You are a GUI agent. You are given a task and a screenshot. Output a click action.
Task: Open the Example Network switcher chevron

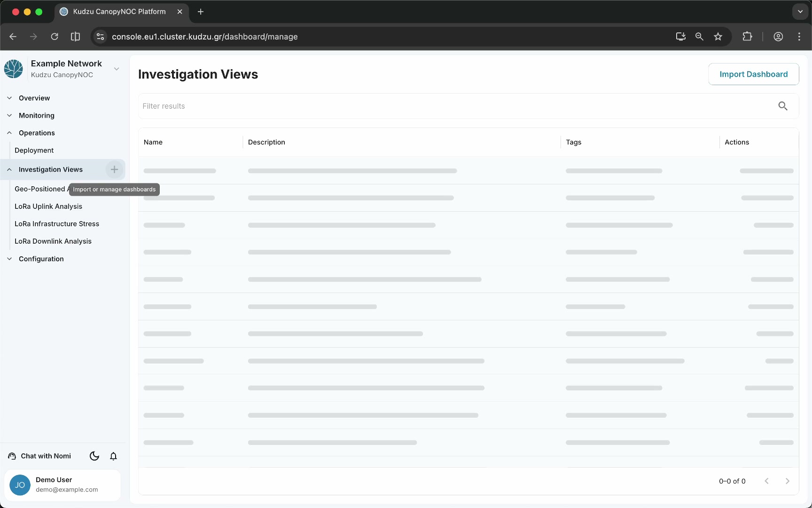[x=117, y=69]
